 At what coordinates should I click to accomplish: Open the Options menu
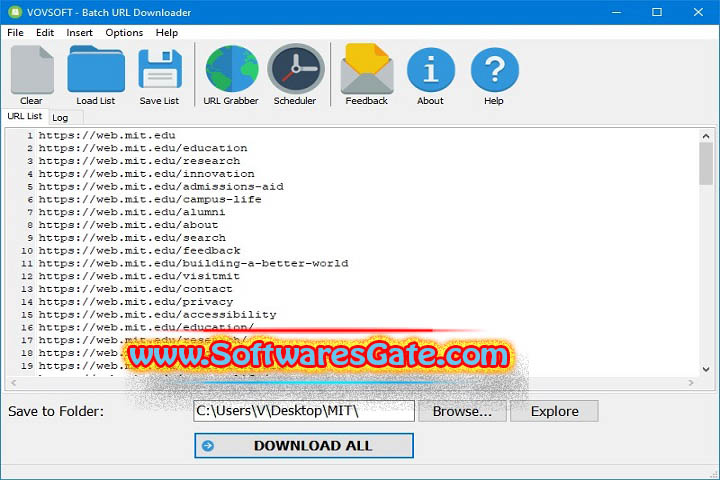(124, 33)
